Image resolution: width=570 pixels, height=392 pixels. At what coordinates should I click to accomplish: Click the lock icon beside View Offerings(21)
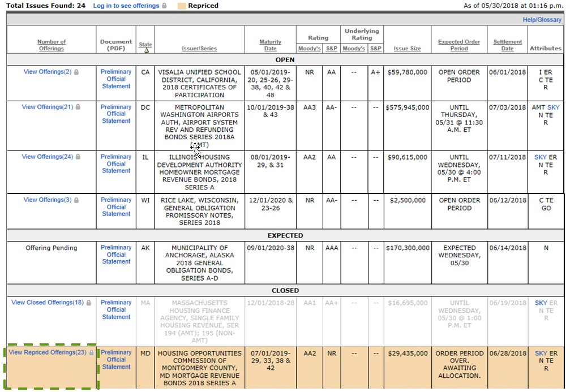(78, 107)
